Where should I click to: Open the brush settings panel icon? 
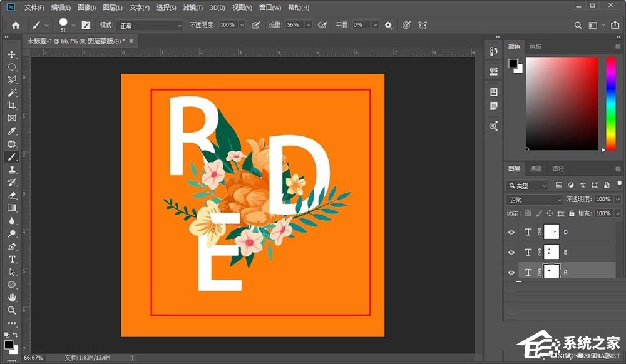86,25
